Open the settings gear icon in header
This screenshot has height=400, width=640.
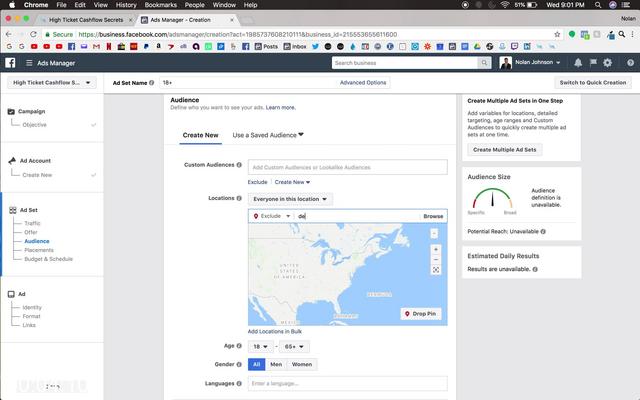[x=608, y=63]
